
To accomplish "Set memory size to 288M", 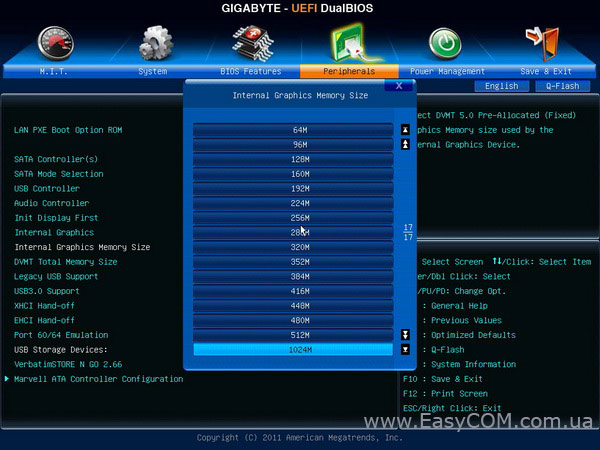I will pyautogui.click(x=293, y=233).
